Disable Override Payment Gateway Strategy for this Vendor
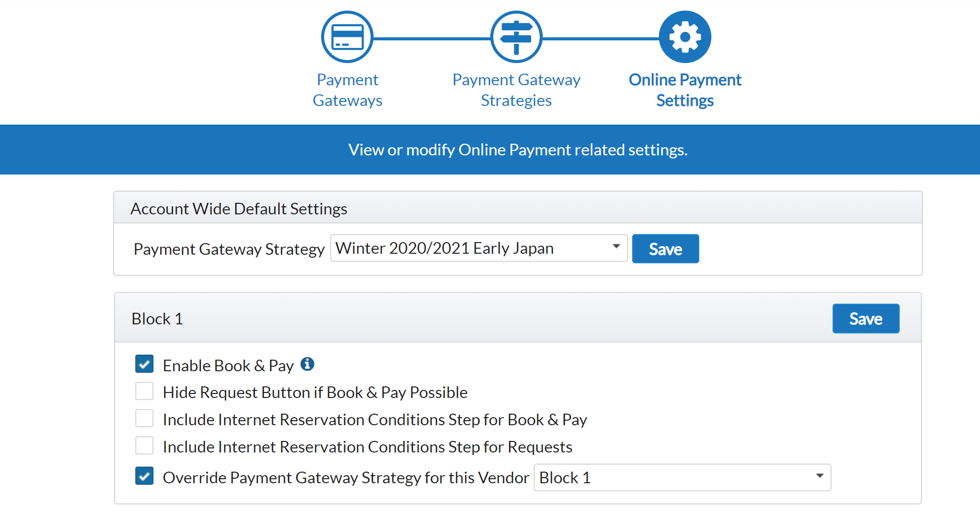 (144, 476)
